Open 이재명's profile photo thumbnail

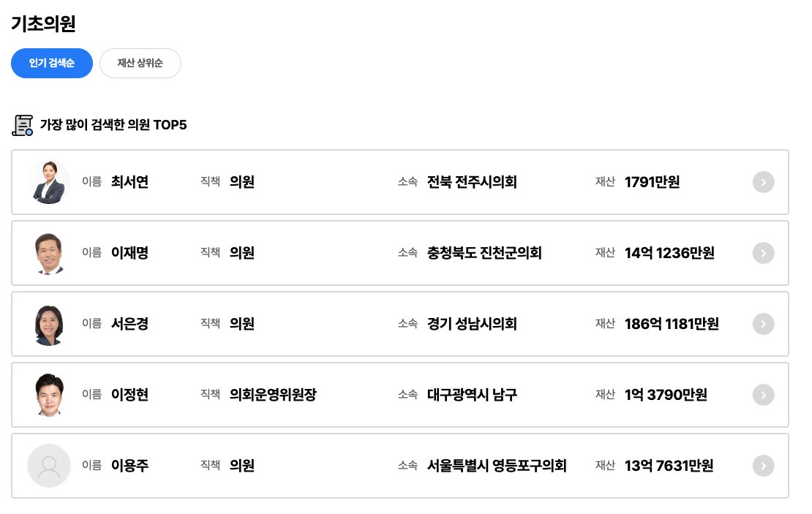coord(49,253)
